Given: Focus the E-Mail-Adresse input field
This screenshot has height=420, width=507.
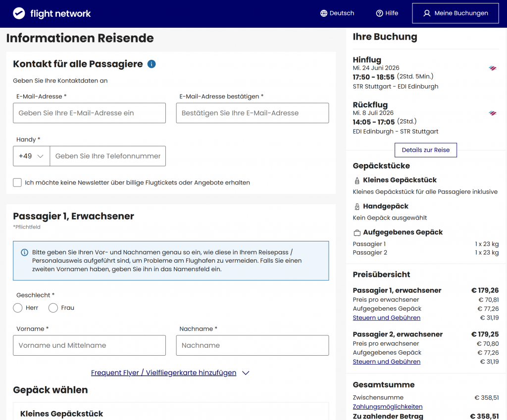Looking at the screenshot, I should (x=89, y=113).
